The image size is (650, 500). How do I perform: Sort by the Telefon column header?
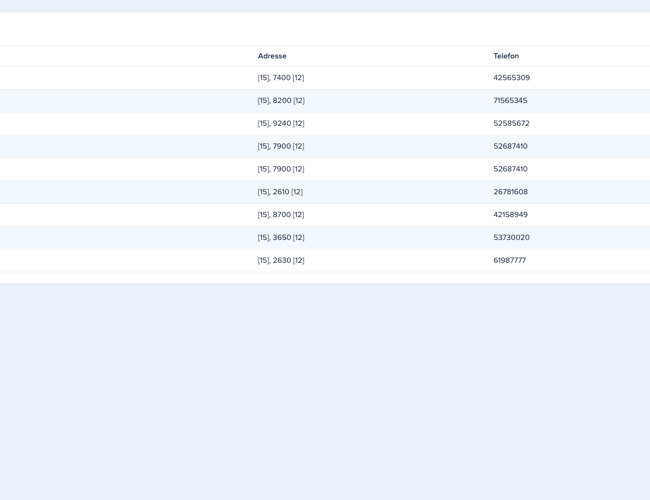(x=506, y=56)
